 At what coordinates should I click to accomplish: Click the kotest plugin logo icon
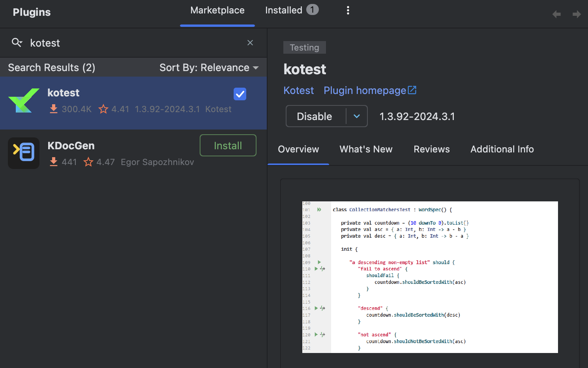[x=24, y=100]
